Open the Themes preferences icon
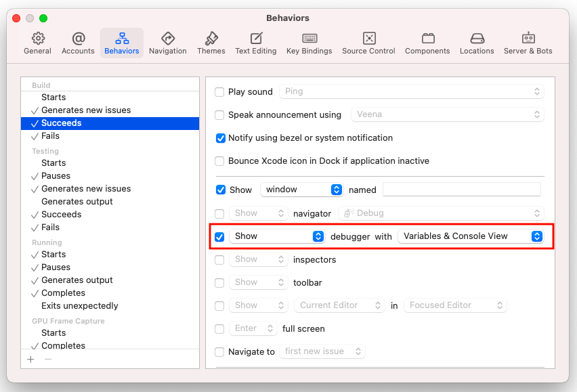Screen dimensions: 577x392 [211, 42]
